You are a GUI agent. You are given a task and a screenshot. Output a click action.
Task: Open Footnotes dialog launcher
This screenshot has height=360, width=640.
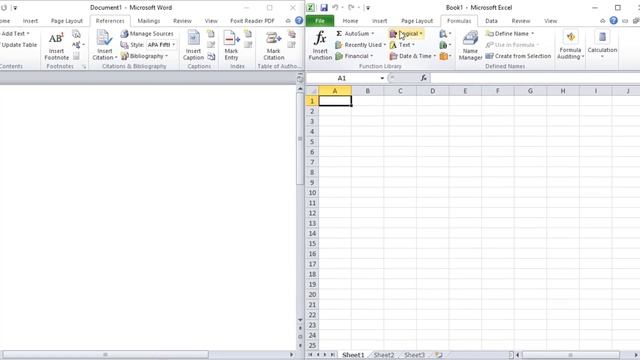pos(84,67)
